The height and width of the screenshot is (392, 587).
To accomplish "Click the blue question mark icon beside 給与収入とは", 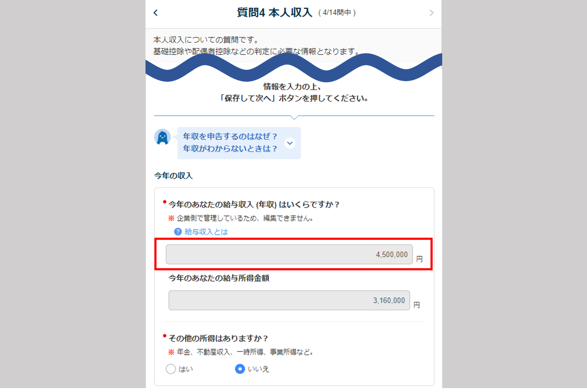I will point(178,232).
